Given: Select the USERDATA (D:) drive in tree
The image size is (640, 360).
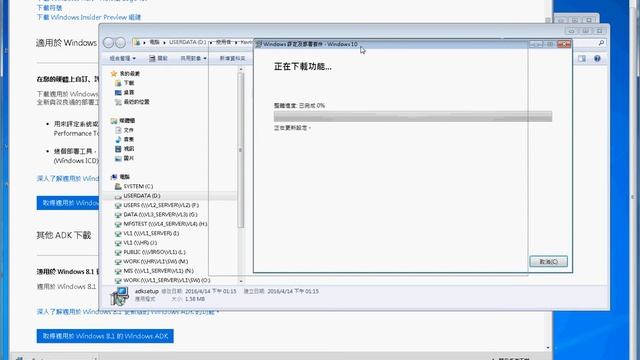Looking at the screenshot, I should click(142, 196).
